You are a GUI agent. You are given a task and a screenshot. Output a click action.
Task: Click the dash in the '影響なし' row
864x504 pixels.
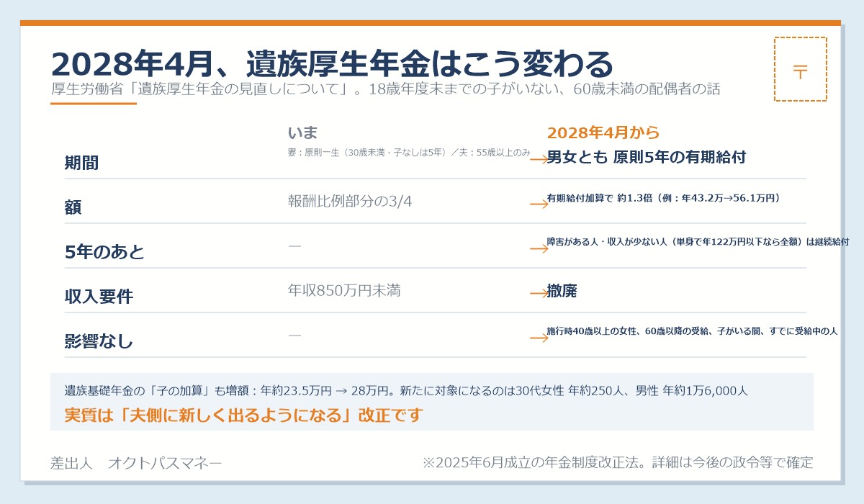coord(294,335)
